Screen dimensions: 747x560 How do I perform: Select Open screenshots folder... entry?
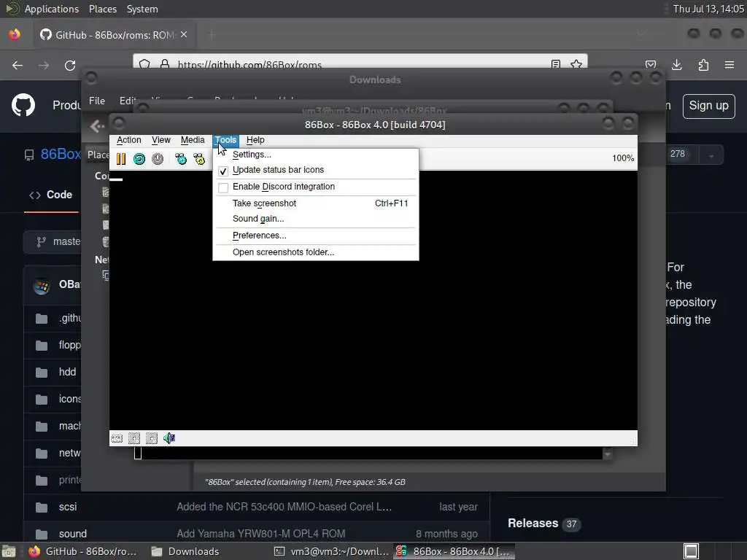click(x=315, y=252)
